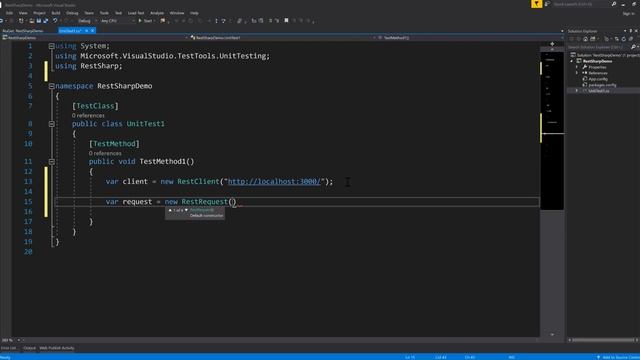Click the feedback notification flag icon

536,4
